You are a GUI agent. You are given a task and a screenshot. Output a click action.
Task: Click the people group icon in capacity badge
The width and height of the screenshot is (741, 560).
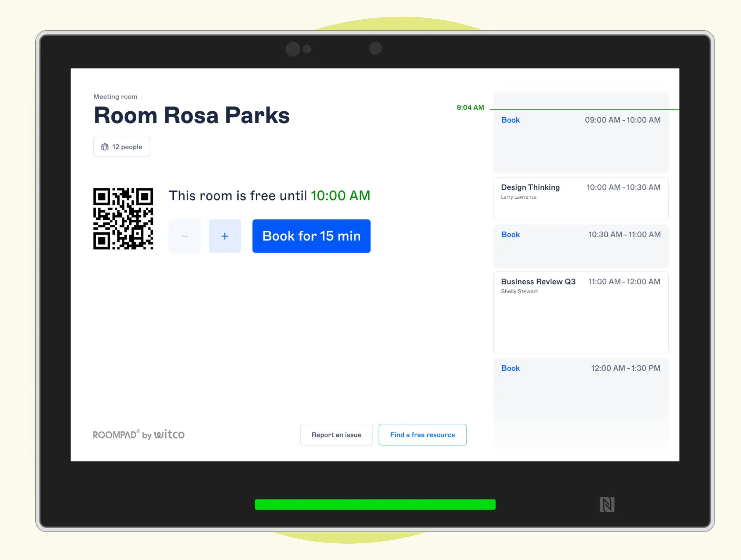point(105,147)
